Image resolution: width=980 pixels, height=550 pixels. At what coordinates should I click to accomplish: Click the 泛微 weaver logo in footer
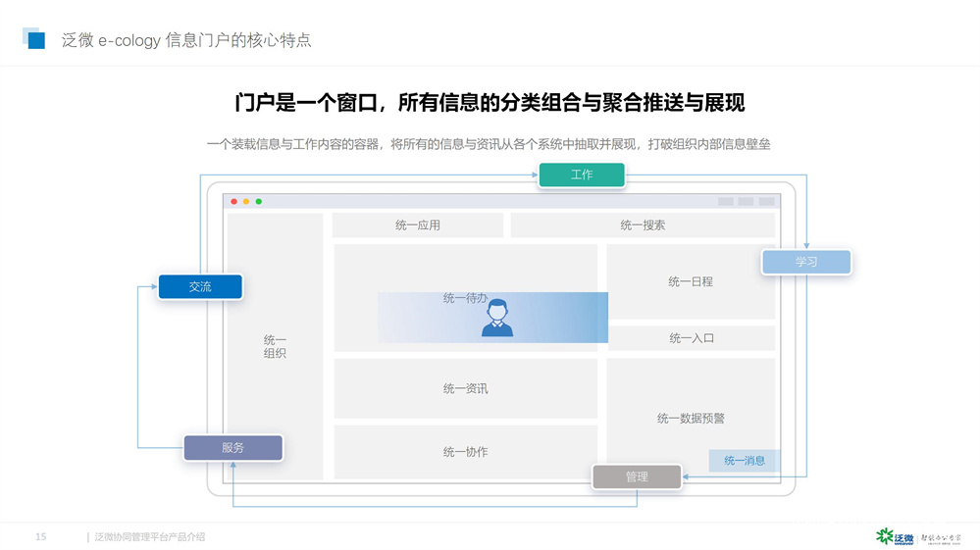tap(895, 536)
